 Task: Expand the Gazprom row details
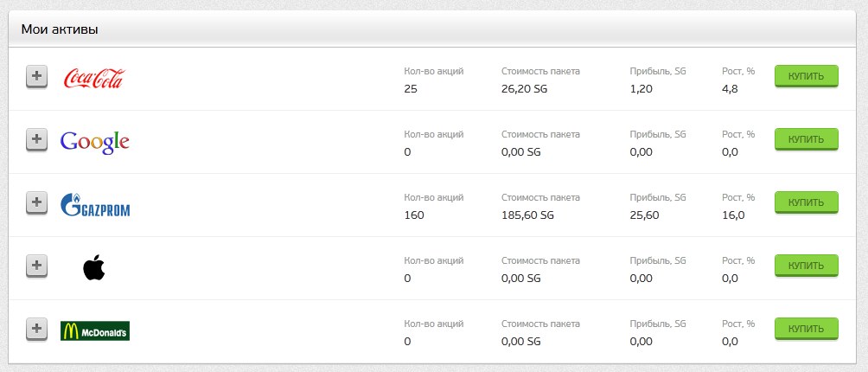(36, 202)
